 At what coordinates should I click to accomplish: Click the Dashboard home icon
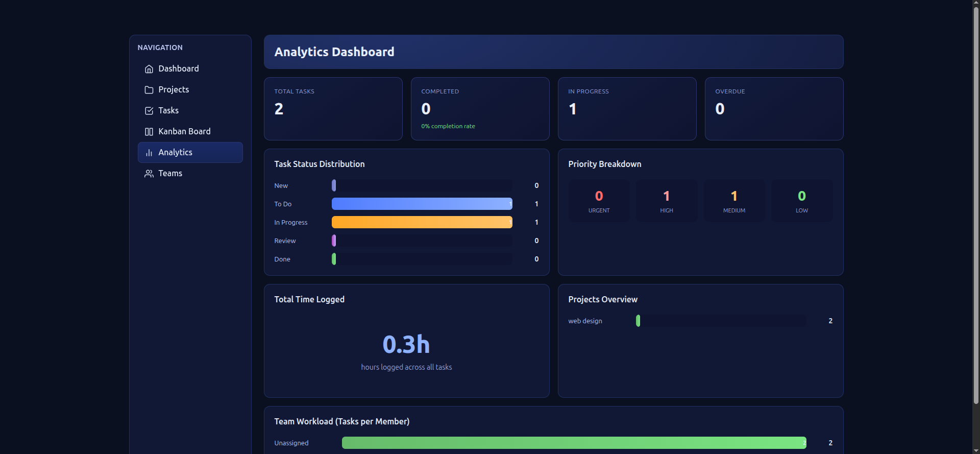tap(149, 69)
